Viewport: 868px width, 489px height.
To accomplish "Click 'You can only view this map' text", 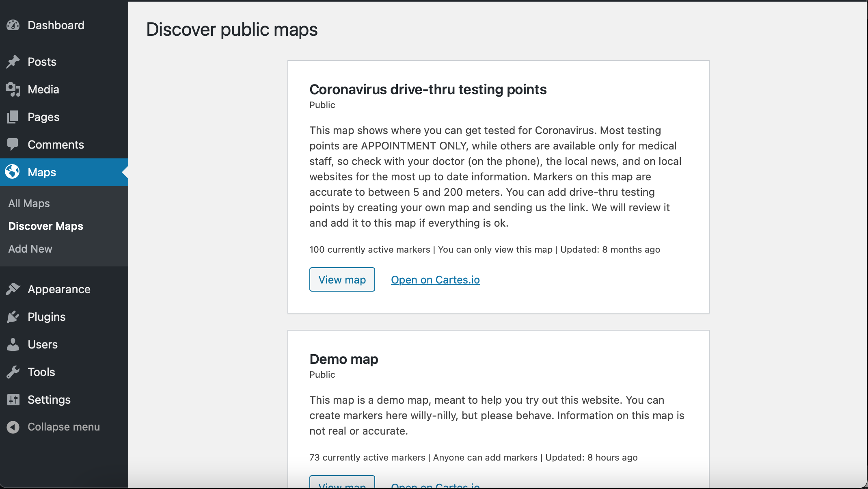I will pos(495,249).
